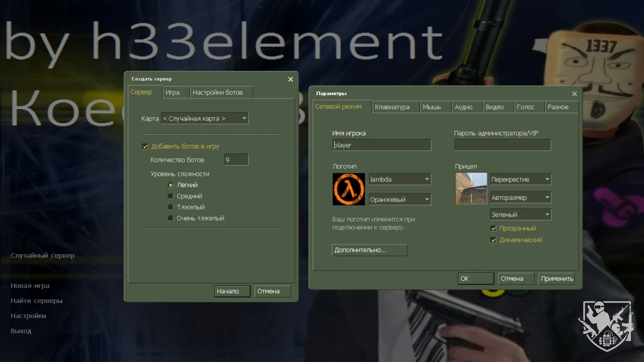
Task: Open the Оранжевый logo color dropdown
Action: pos(400,199)
